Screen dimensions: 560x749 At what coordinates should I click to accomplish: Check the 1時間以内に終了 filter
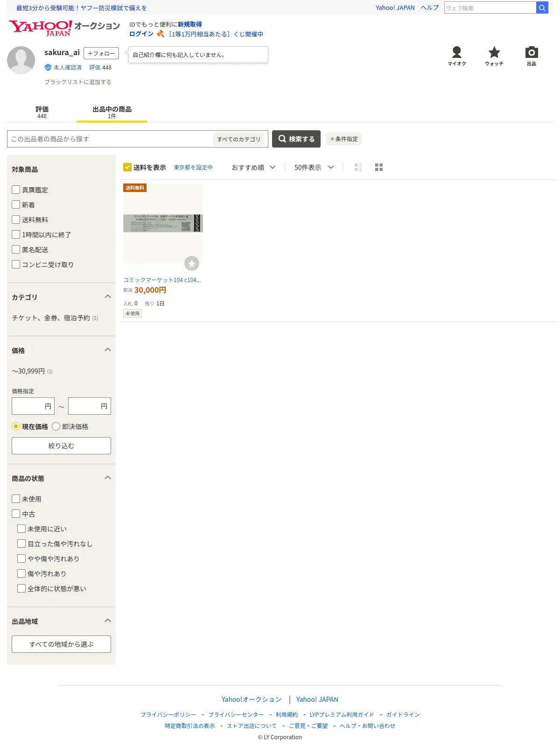16,234
